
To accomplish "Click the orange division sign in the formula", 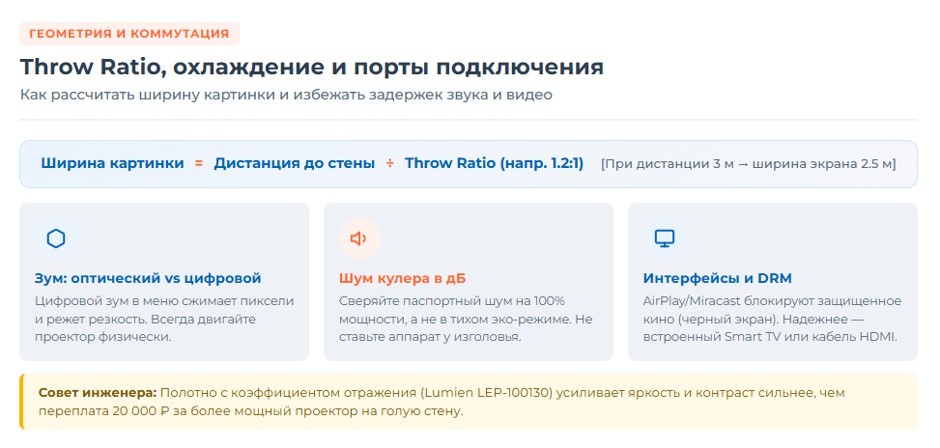I will [x=390, y=164].
